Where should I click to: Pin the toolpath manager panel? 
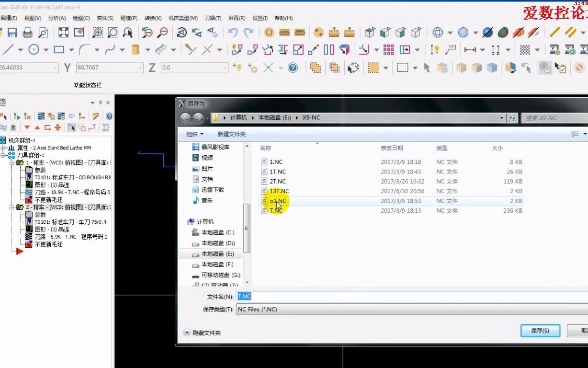(x=101, y=103)
